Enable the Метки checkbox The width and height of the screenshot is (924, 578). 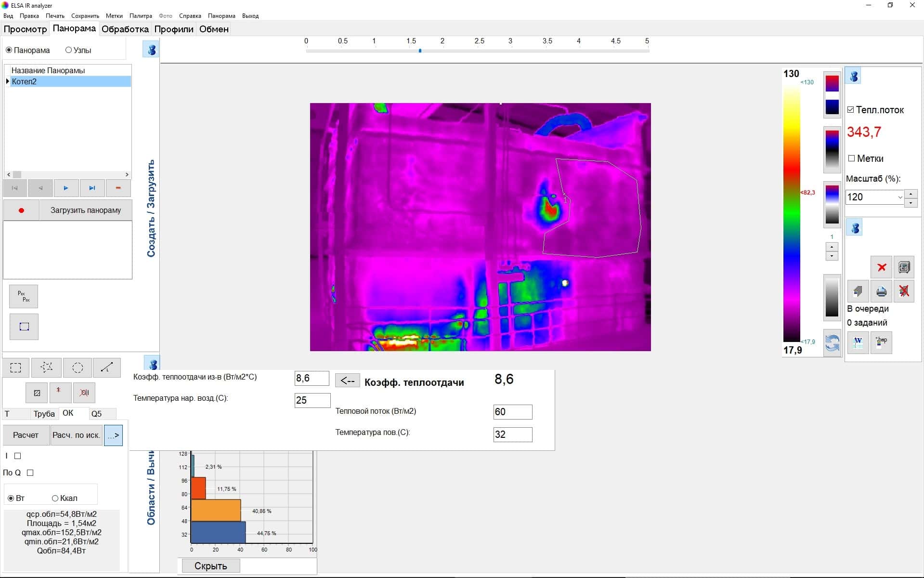[x=851, y=158]
